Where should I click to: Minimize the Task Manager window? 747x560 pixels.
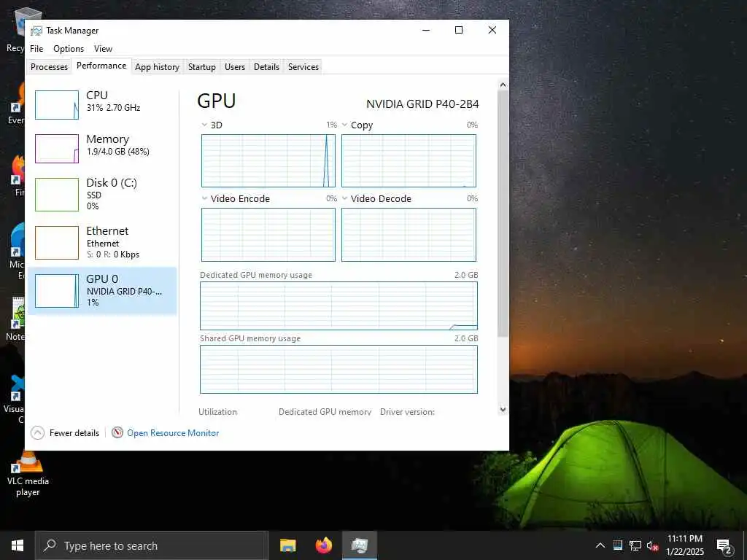click(x=426, y=30)
